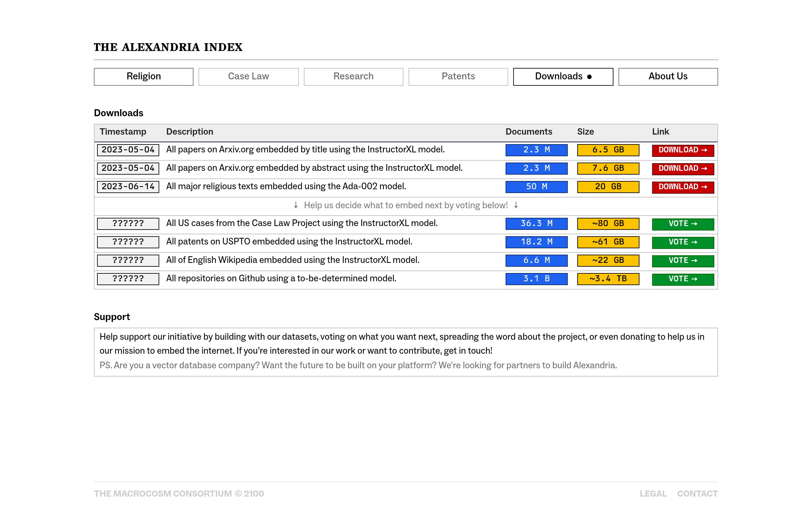Click the ~22 GB size badge
Screen dimensions: 812x508
(x=608, y=261)
